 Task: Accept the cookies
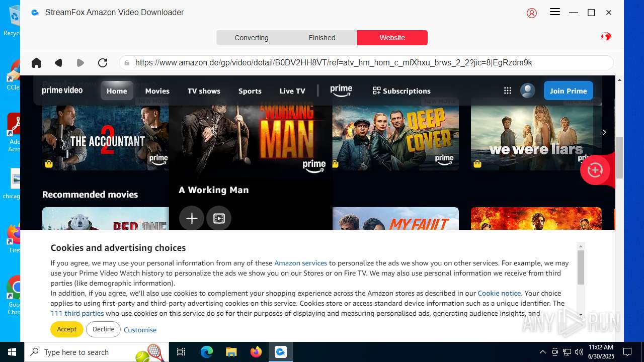coord(66,329)
